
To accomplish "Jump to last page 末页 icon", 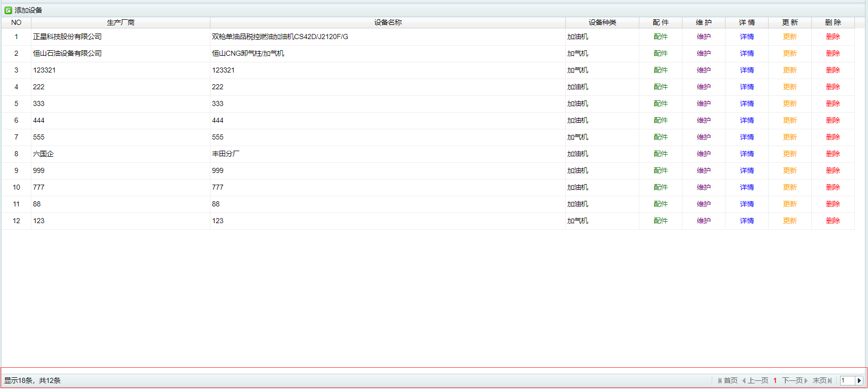I will (829, 380).
